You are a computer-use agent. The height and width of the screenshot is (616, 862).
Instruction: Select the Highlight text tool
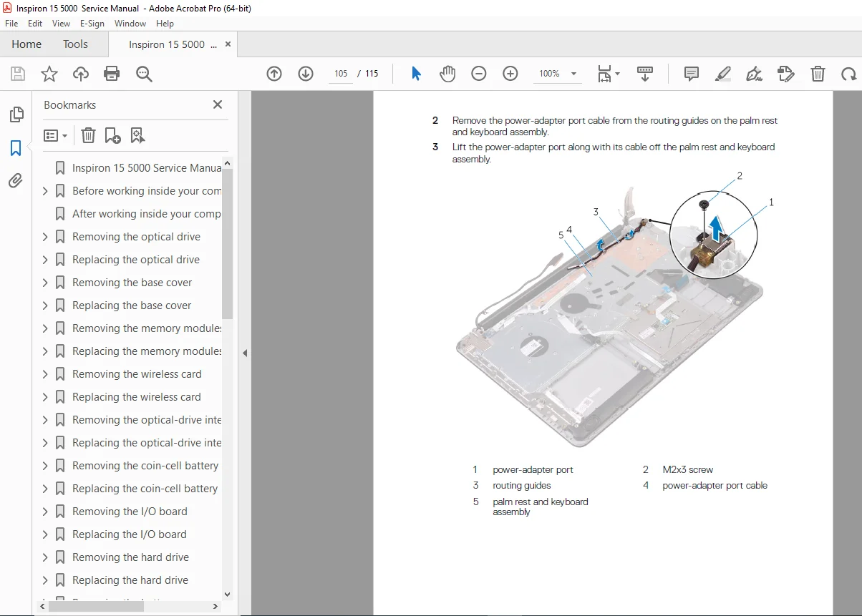click(723, 74)
